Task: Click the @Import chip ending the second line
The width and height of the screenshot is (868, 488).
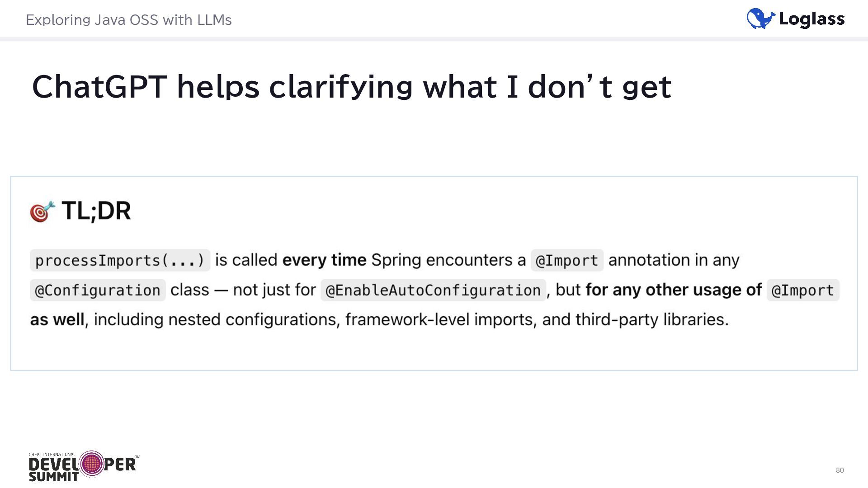Action: pos(802,290)
